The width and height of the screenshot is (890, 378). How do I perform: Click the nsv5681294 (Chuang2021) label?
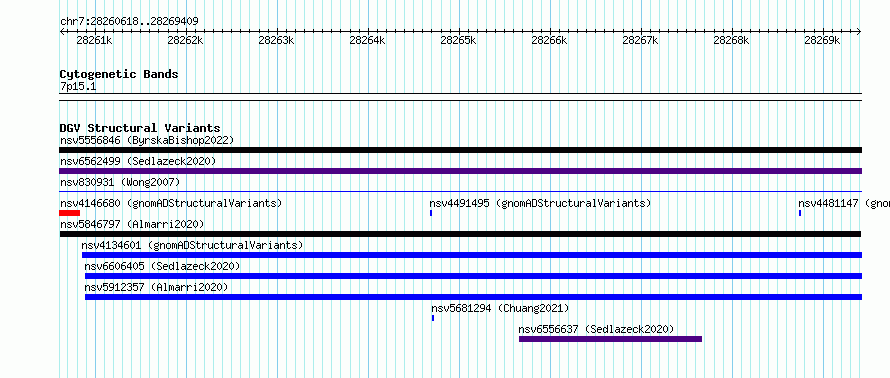click(499, 308)
